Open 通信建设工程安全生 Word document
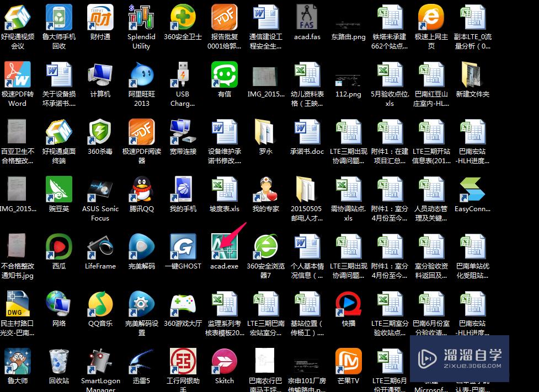539x392 pixels. (265, 17)
